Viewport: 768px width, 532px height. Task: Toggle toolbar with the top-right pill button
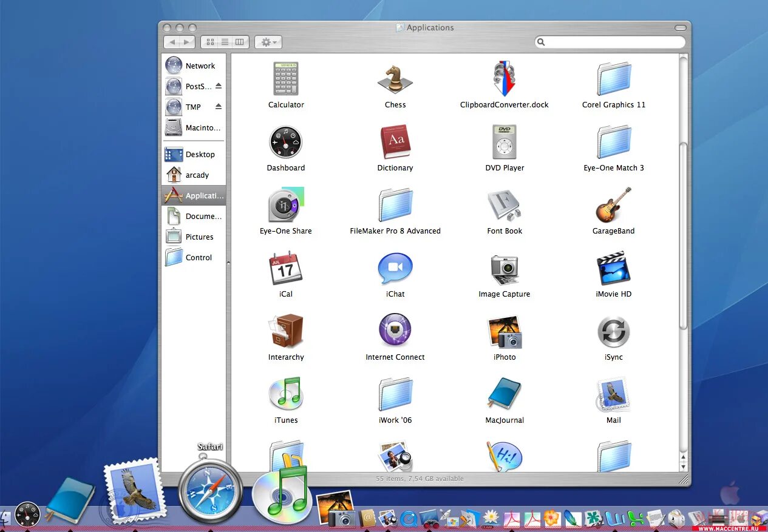coord(681,28)
